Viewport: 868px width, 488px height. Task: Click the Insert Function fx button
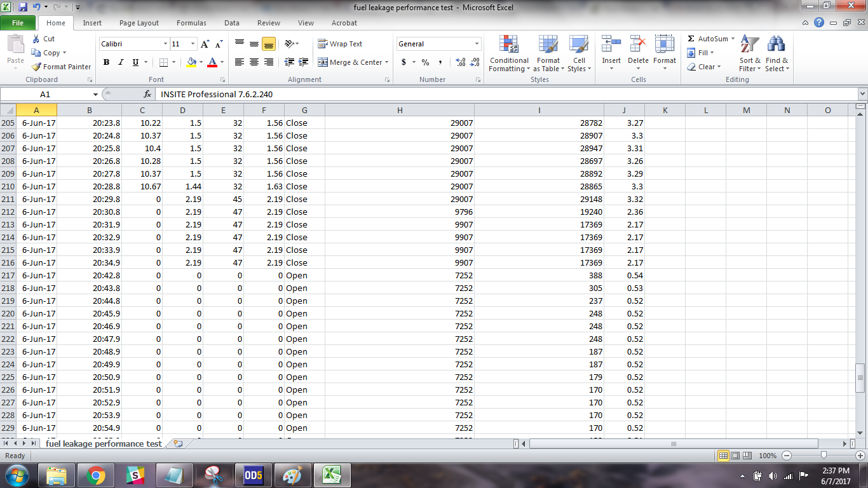point(147,94)
